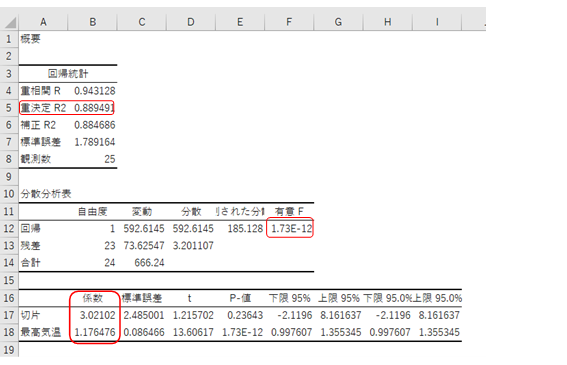
Task: Select the t value 13.60617
Action: [193, 332]
